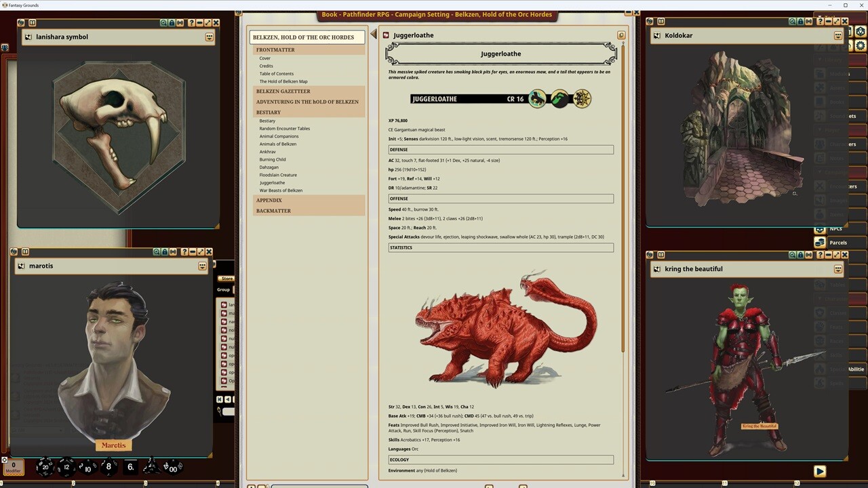
Task: Click the magnifier icon on the lanishara symbol window
Action: [163, 22]
